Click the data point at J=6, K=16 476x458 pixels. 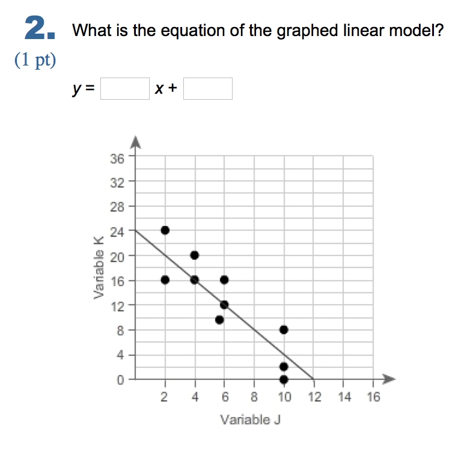[x=224, y=280]
